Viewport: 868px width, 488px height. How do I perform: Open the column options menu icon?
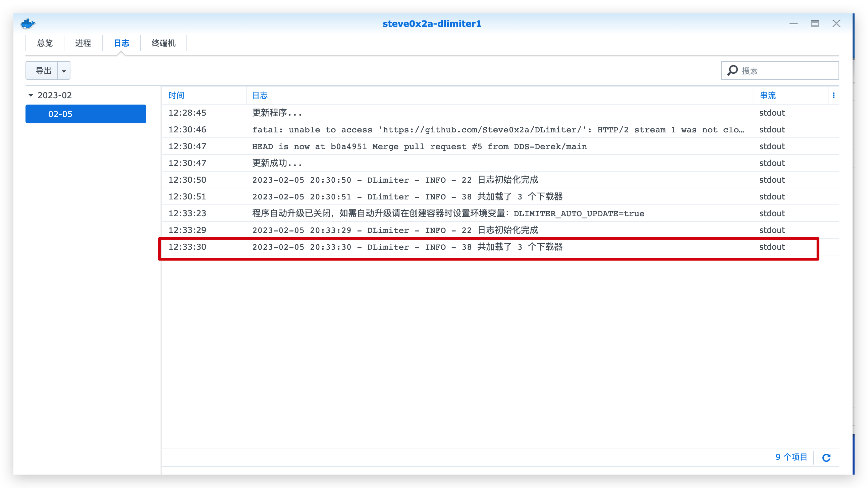point(834,95)
